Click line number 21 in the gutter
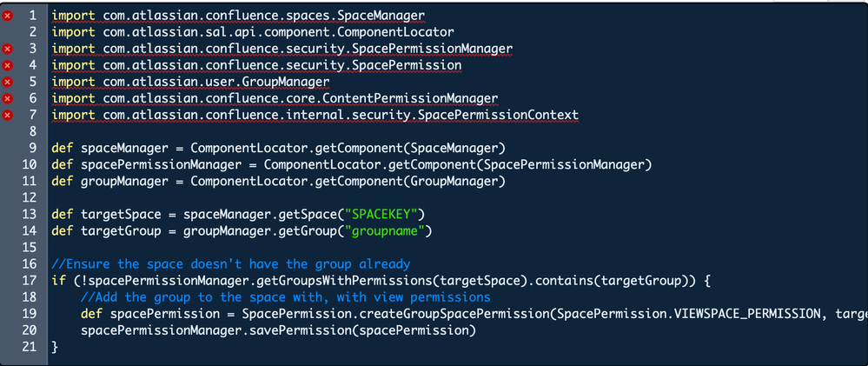This screenshot has width=868, height=366. [30, 347]
